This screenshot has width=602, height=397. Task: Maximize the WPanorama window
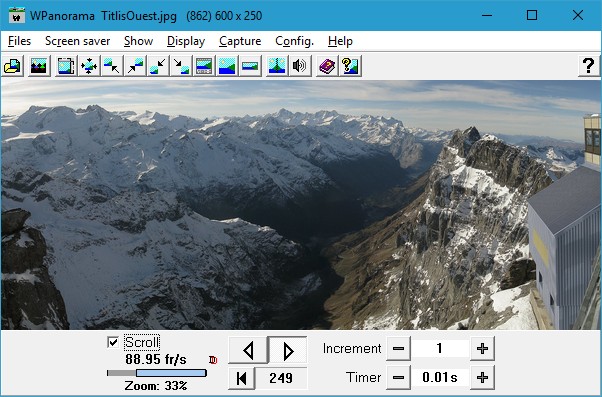tap(532, 16)
